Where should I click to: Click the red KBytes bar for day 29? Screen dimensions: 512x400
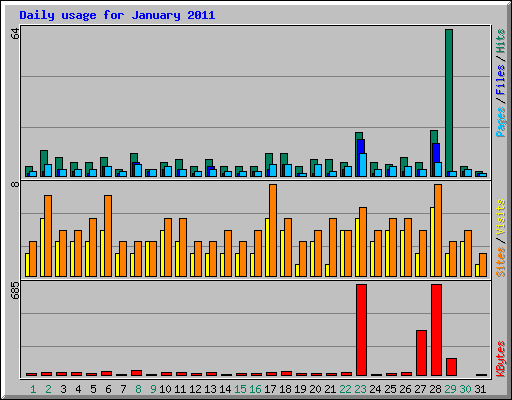click(x=451, y=367)
